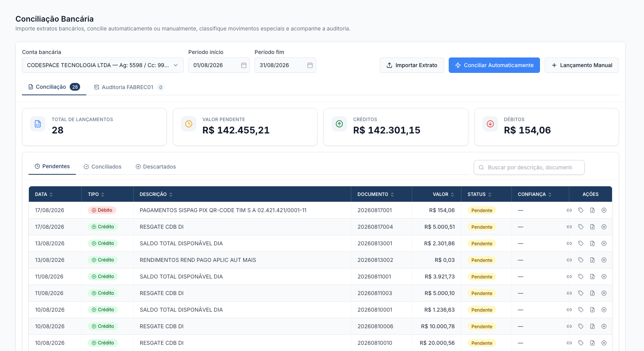This screenshot has width=644, height=351.
Task: Click the Período início date field
Action: [219, 65]
